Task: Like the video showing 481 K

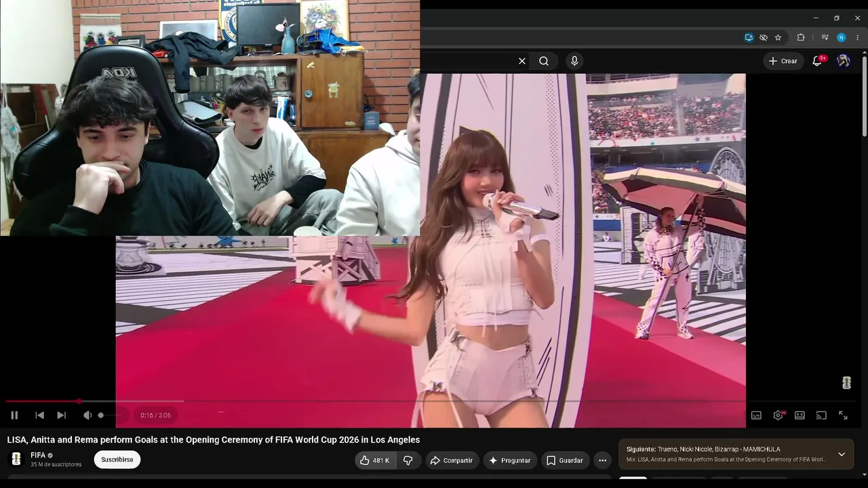Action: [375, 460]
